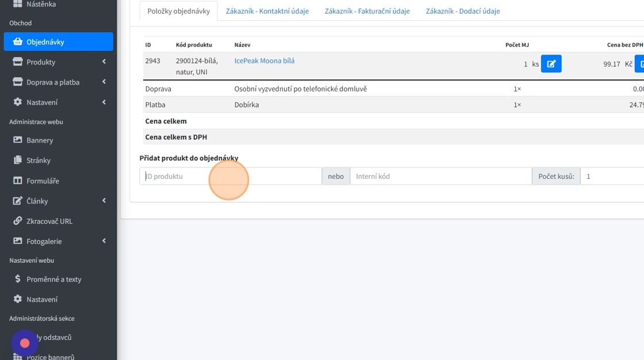The image size is (644, 360).
Task: Click the Počet kusů quantity field
Action: pyautogui.click(x=612, y=177)
